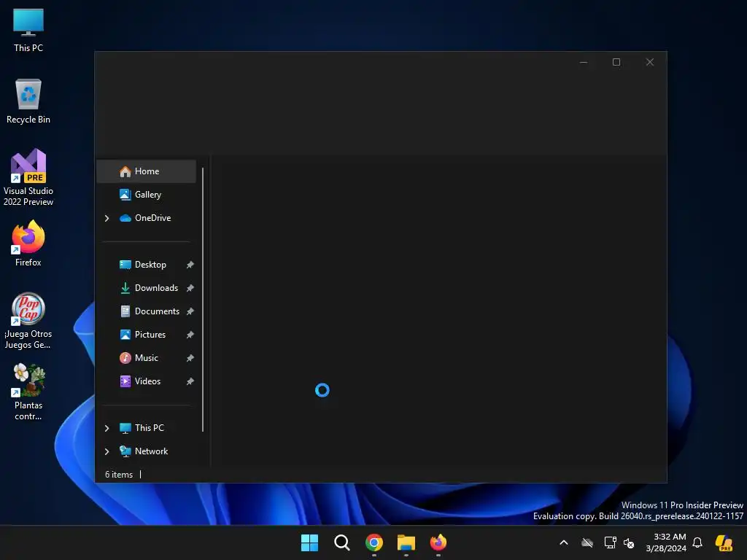
Task: Click the pin icon next to Downloads
Action: coord(190,288)
